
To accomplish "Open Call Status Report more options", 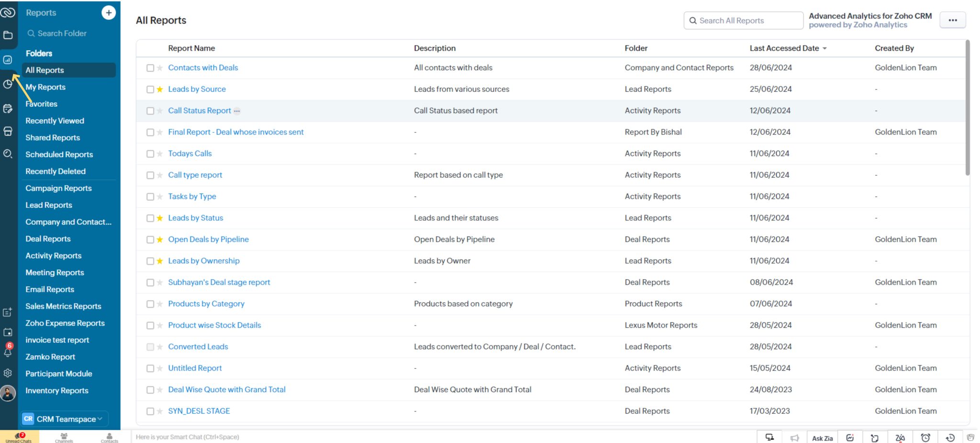I will click(237, 111).
